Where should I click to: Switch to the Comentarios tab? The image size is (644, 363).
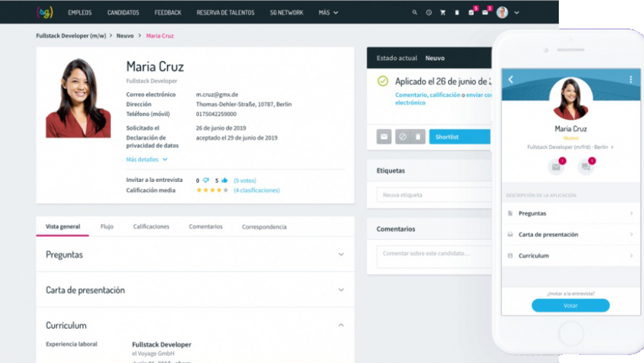pos(206,226)
